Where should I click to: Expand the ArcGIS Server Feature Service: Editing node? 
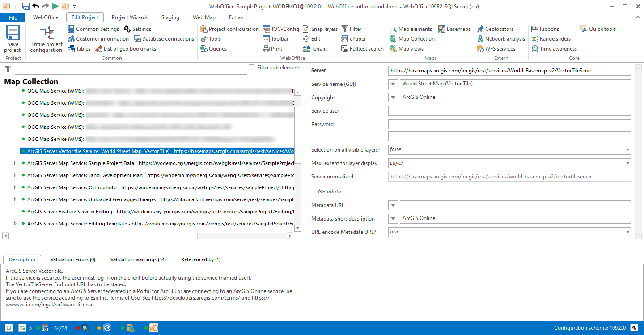[14, 211]
